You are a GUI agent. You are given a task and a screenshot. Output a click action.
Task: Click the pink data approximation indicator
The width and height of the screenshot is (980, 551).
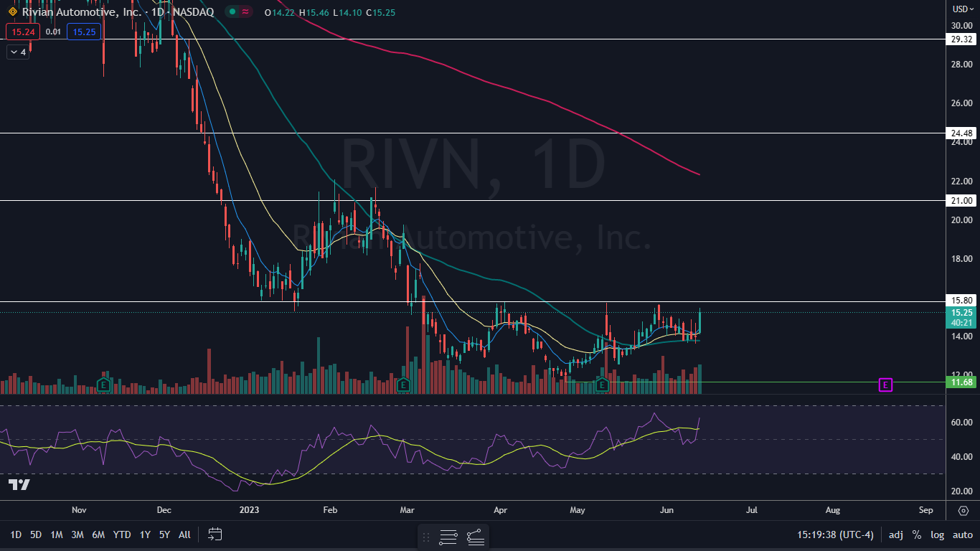(246, 12)
